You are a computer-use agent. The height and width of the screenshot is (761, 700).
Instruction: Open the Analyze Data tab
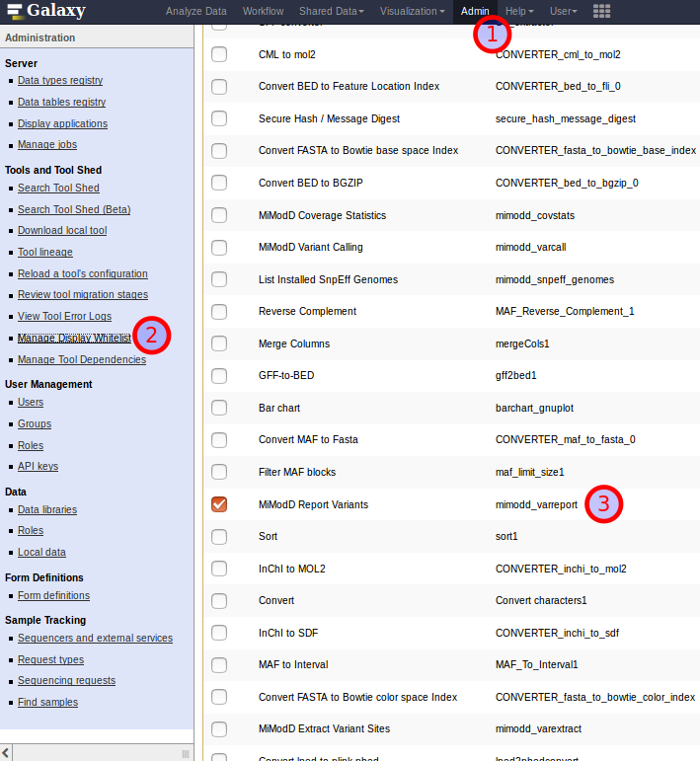196,11
